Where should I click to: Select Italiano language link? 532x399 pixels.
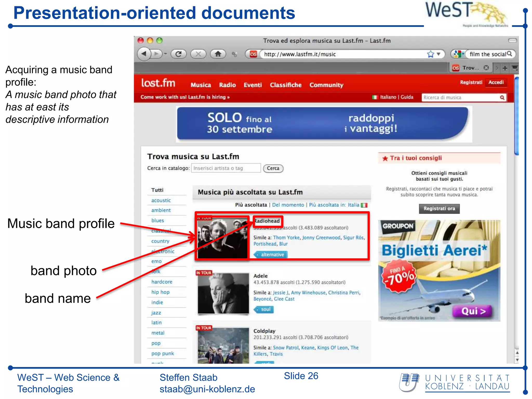pos(388,97)
